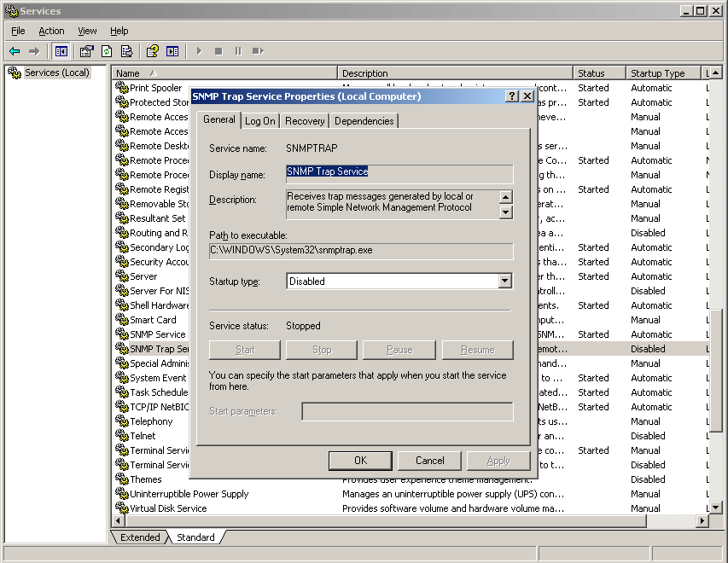This screenshot has height=563, width=728.
Task: Click the Back arrow in the toolbar
Action: pos(15,51)
